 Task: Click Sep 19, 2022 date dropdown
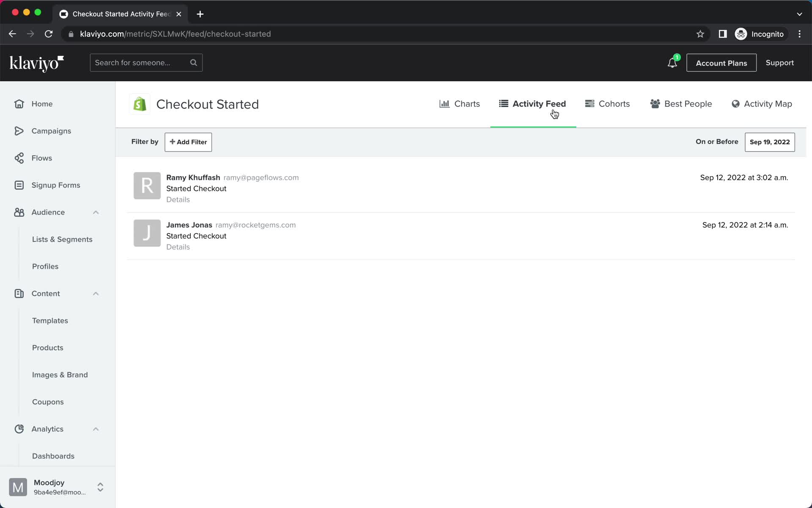tap(770, 142)
